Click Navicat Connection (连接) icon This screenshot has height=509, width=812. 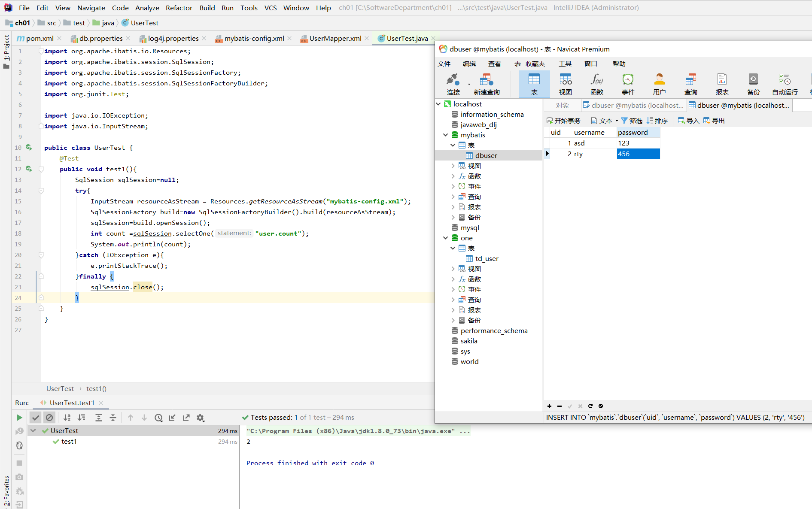[453, 84]
